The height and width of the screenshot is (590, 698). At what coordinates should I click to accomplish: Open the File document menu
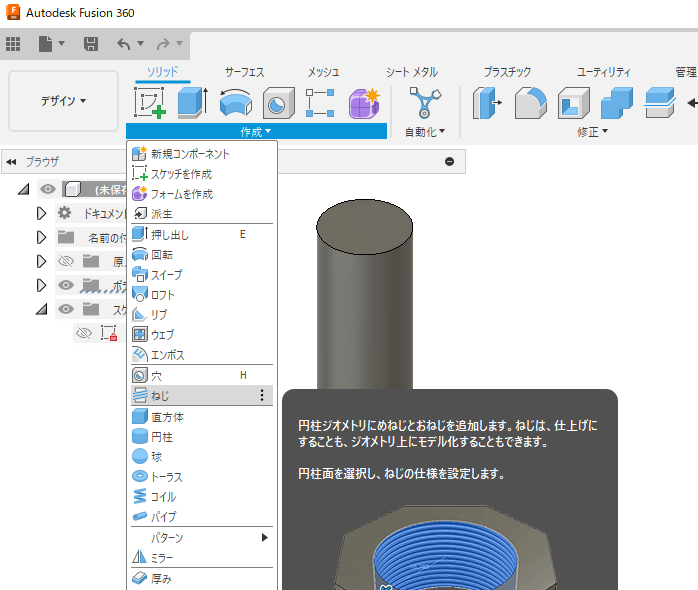tap(51, 44)
